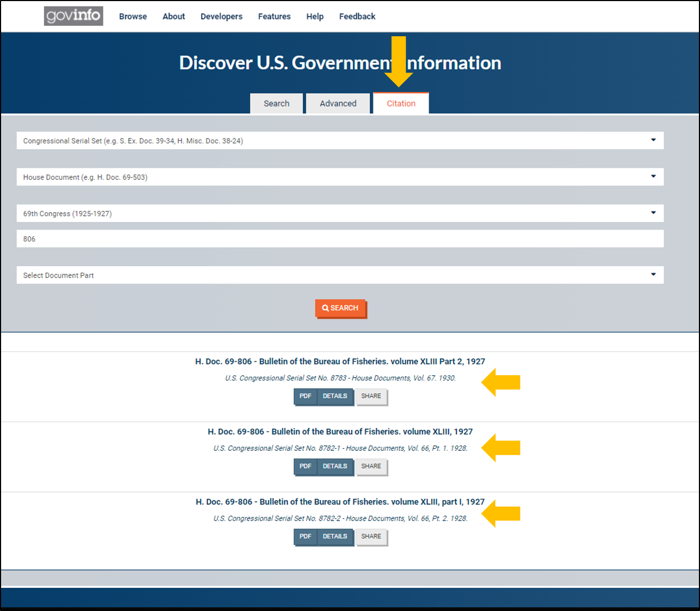Open the 69th Congress (1925-1927) dropdown
Viewport: 700px width, 611px height.
(x=340, y=213)
